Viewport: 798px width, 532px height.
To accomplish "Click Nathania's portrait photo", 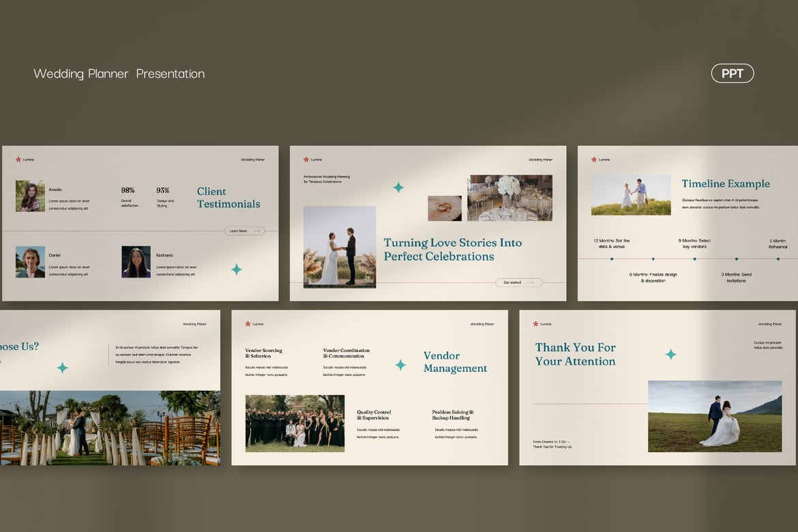I will click(136, 262).
